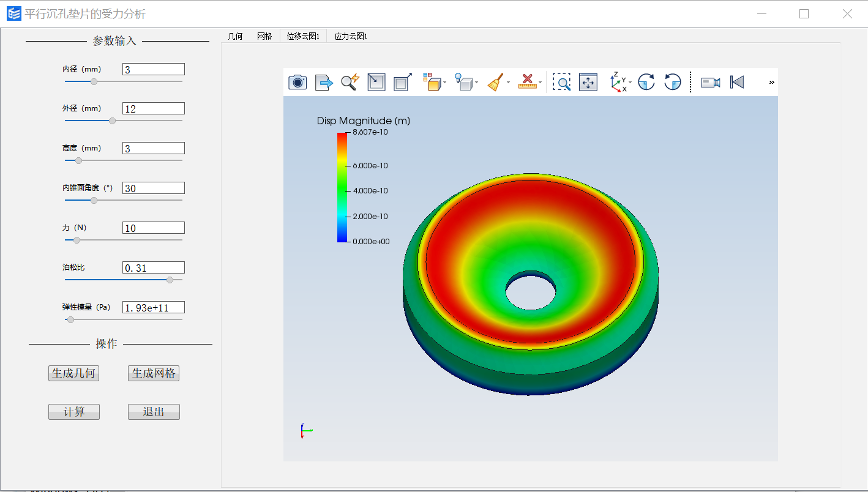Open the 应力云图1 tab
This screenshot has width=868, height=492.
(351, 36)
